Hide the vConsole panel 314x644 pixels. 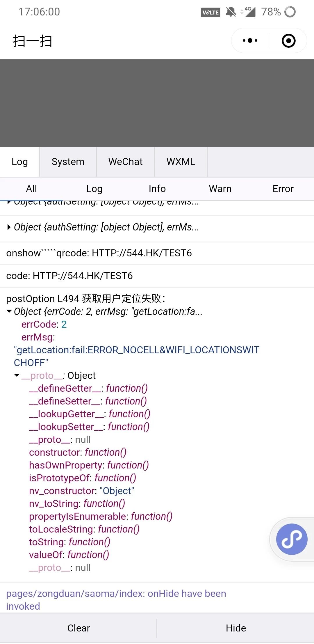pos(236,628)
